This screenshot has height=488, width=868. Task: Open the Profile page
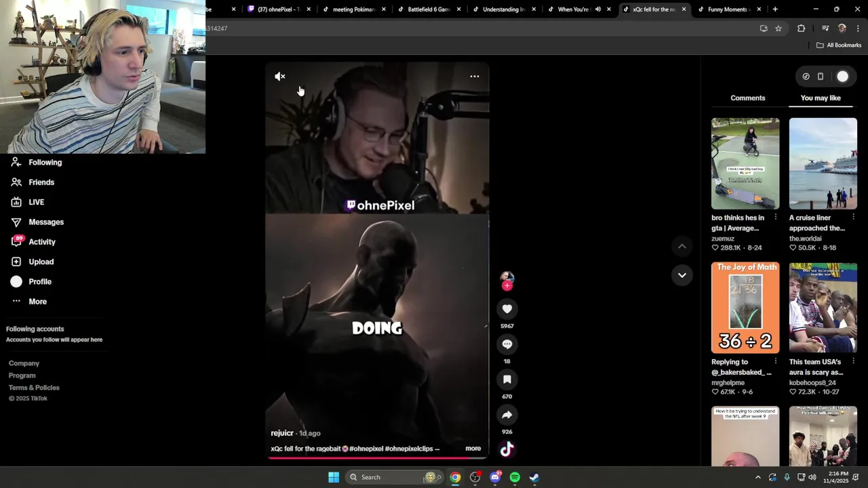(31, 281)
